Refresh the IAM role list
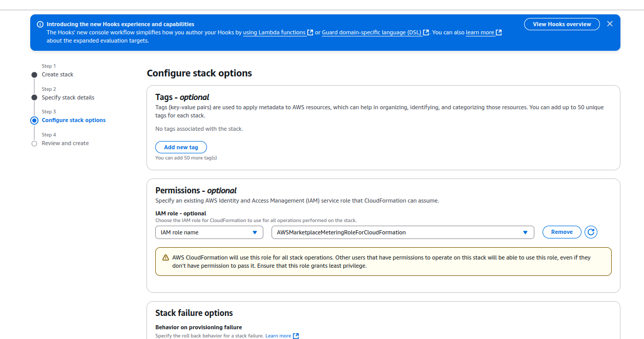 point(591,232)
